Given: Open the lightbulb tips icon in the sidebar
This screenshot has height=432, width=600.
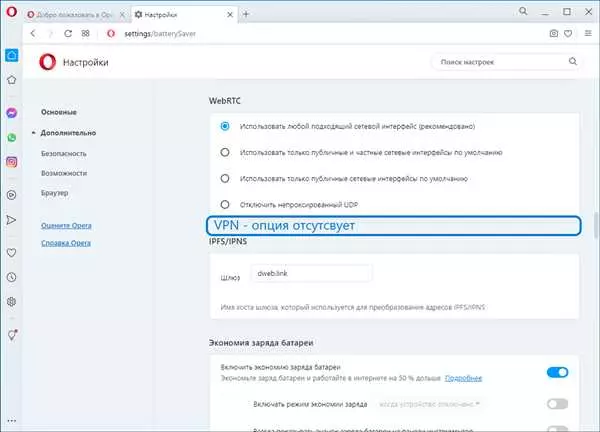Looking at the screenshot, I should 12,335.
